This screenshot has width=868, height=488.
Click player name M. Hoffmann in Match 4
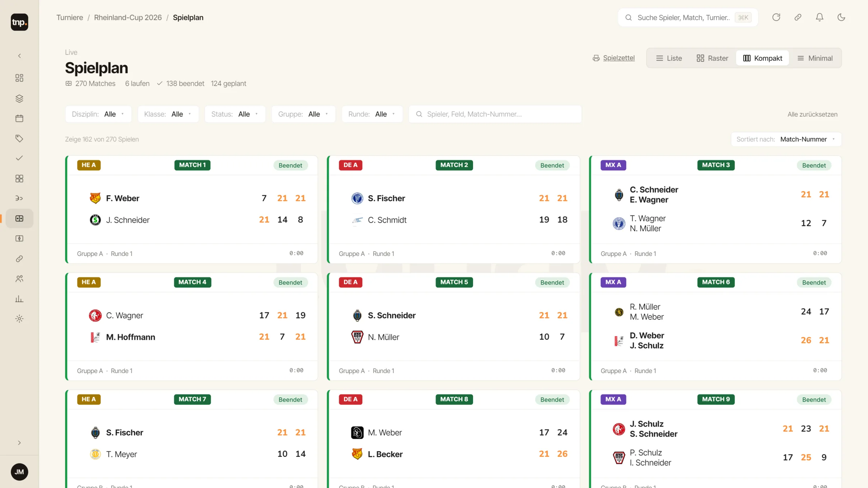tap(131, 337)
